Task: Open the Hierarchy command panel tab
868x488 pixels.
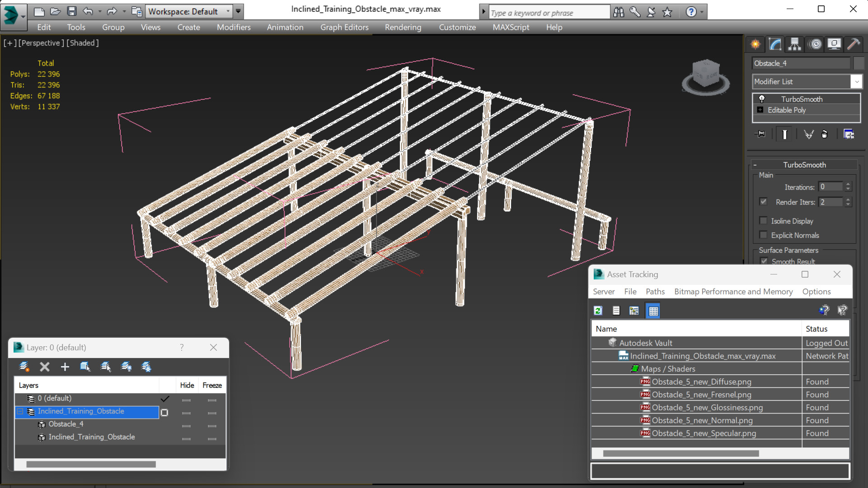Action: click(x=794, y=44)
